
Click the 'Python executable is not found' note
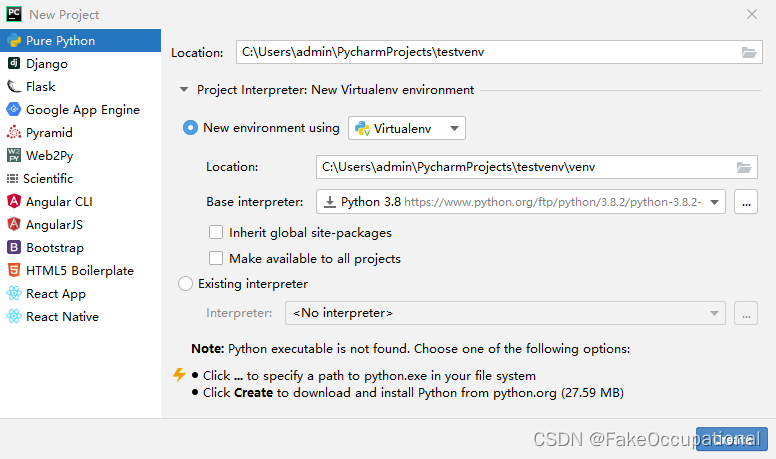(410, 349)
